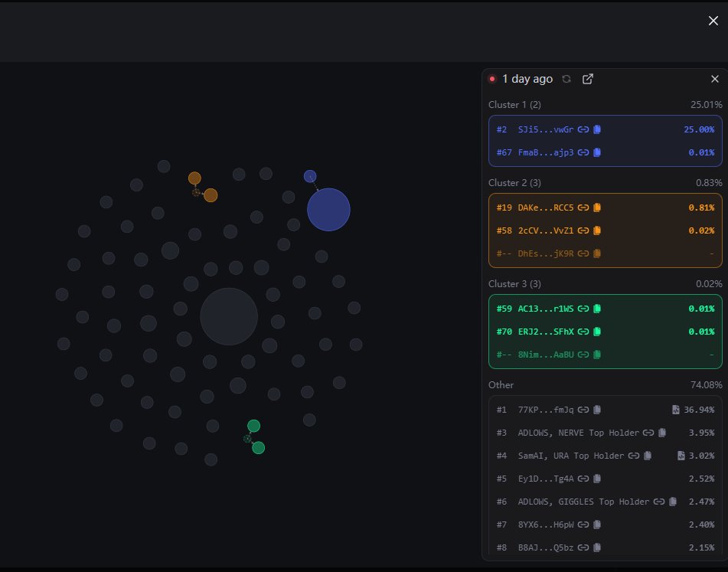Select the largest gray center bubble
Viewport: 728px width, 572px height.
pos(229,317)
